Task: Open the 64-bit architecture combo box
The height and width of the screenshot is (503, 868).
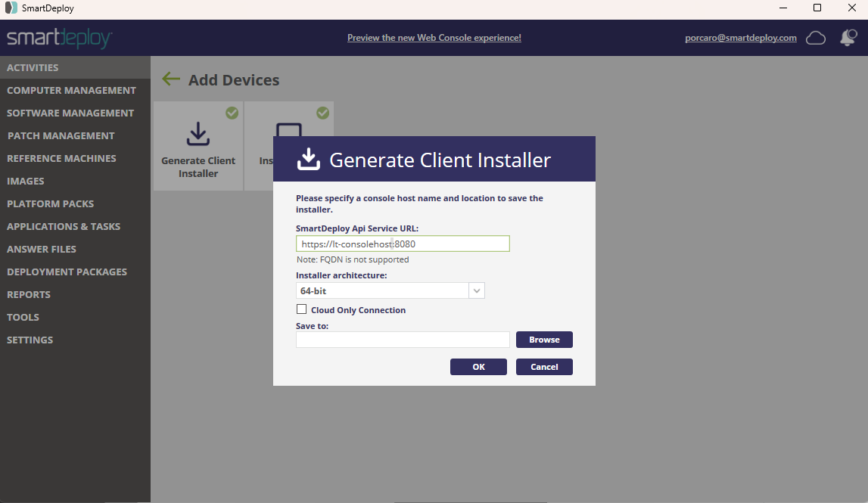Action: click(383, 290)
